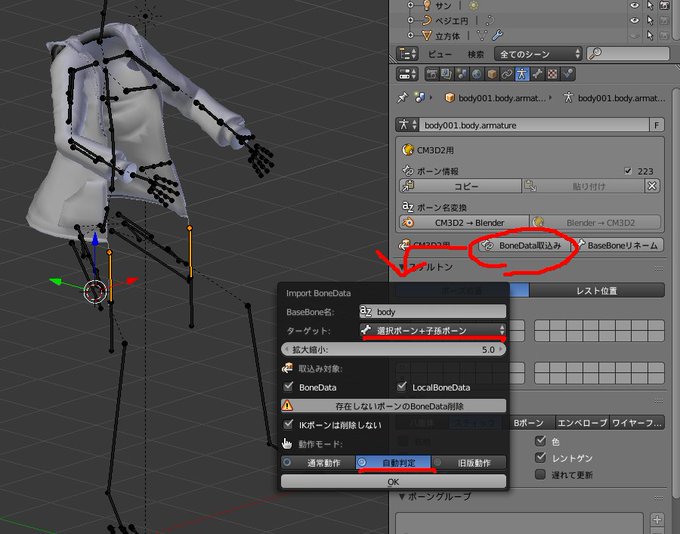Click the コピー button
The width and height of the screenshot is (680, 534).
(460, 186)
